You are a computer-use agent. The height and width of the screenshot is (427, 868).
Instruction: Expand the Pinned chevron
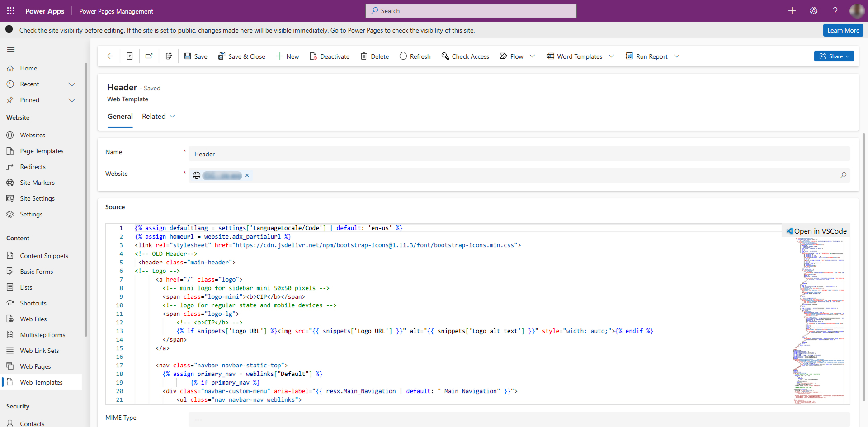(x=72, y=100)
